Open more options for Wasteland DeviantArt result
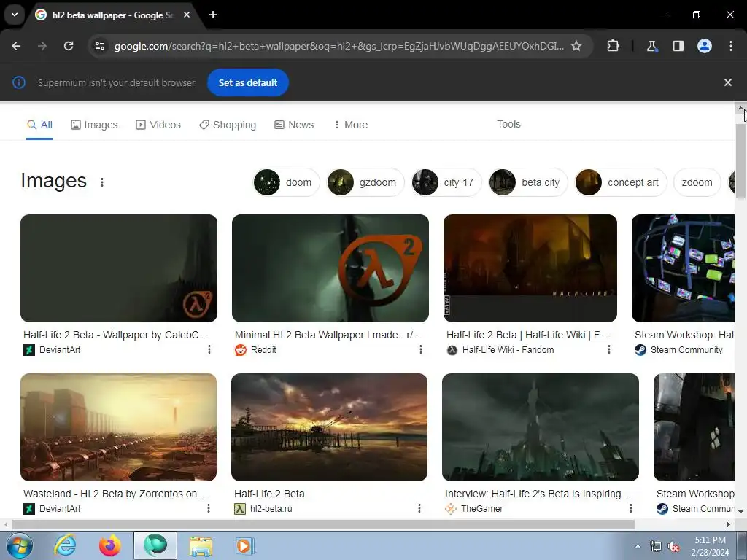This screenshot has height=560, width=747. [x=208, y=508]
